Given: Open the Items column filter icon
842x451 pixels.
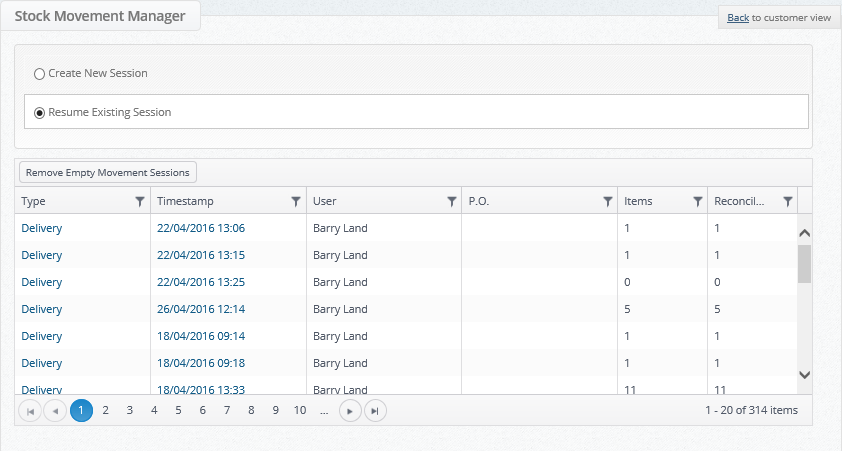Looking at the screenshot, I should coord(698,201).
